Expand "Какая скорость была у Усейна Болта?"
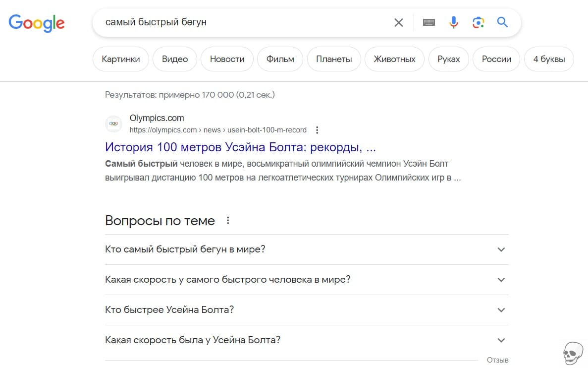Screen dimensions: 588x368 point(501,340)
